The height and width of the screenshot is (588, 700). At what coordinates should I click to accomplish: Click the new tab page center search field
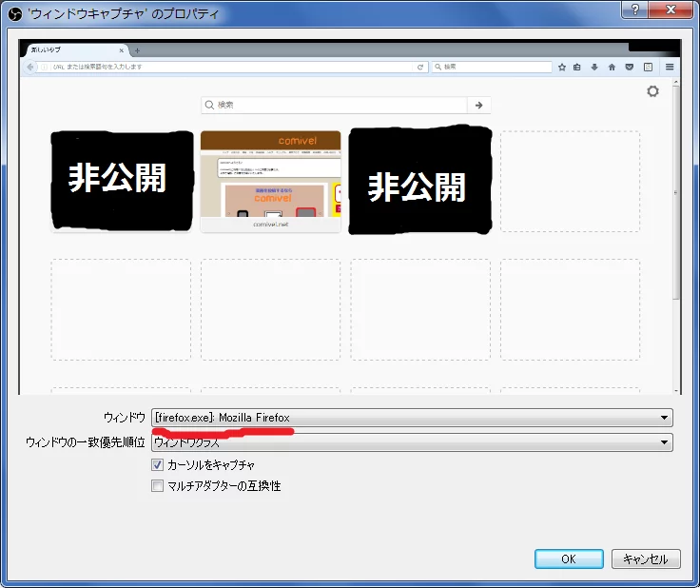[335, 105]
